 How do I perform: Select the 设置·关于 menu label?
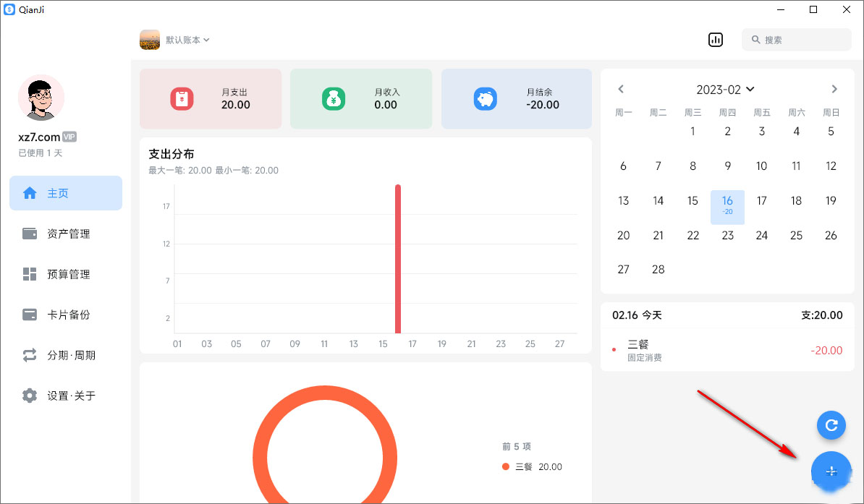click(x=71, y=396)
